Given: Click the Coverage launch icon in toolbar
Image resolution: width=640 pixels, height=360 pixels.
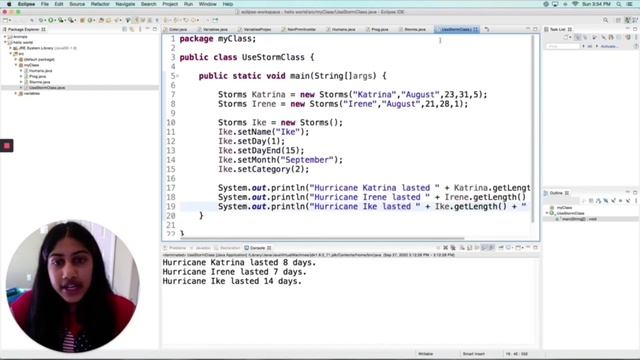Looking at the screenshot, I should pos(60,20).
